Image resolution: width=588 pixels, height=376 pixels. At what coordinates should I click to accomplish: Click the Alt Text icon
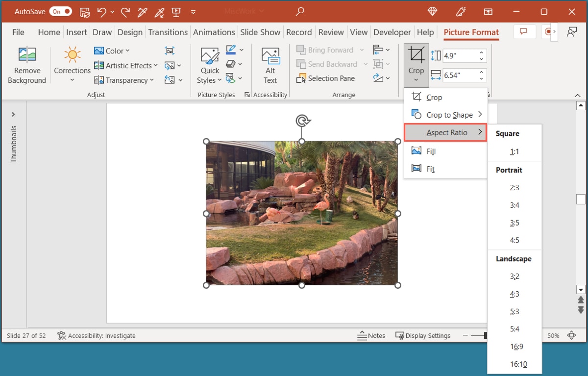(x=270, y=64)
